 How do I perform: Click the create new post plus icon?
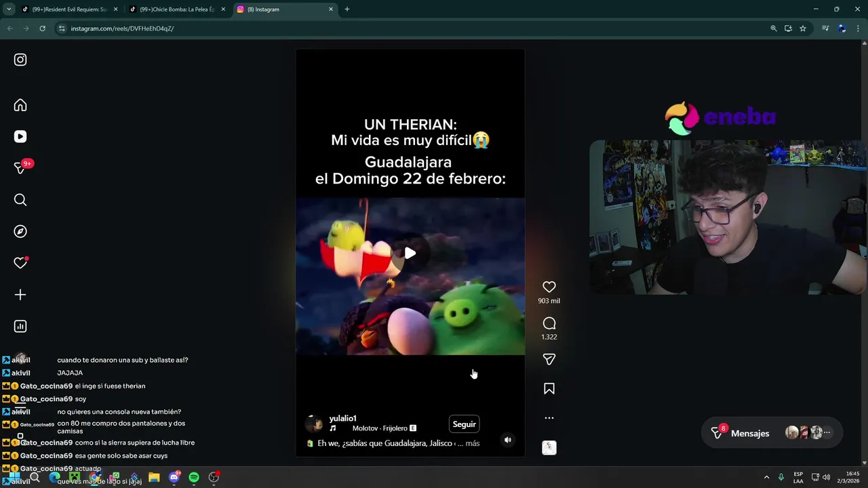point(20,295)
